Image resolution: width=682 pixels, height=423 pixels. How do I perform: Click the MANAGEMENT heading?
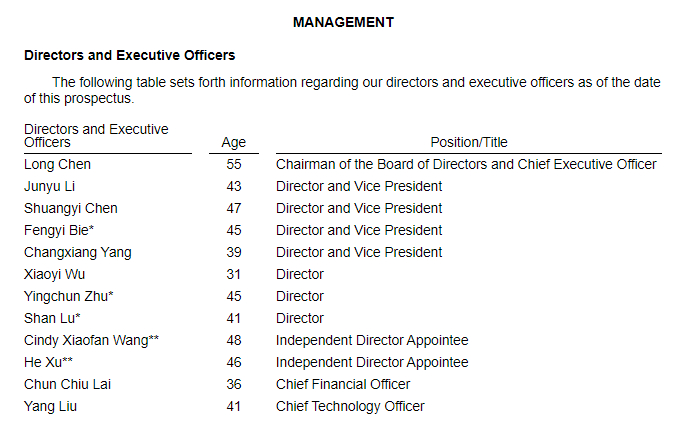(x=343, y=22)
